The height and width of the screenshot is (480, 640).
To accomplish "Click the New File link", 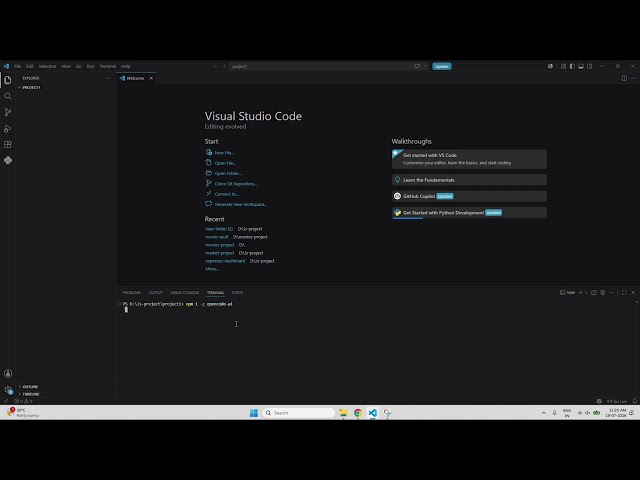I will click(x=224, y=153).
